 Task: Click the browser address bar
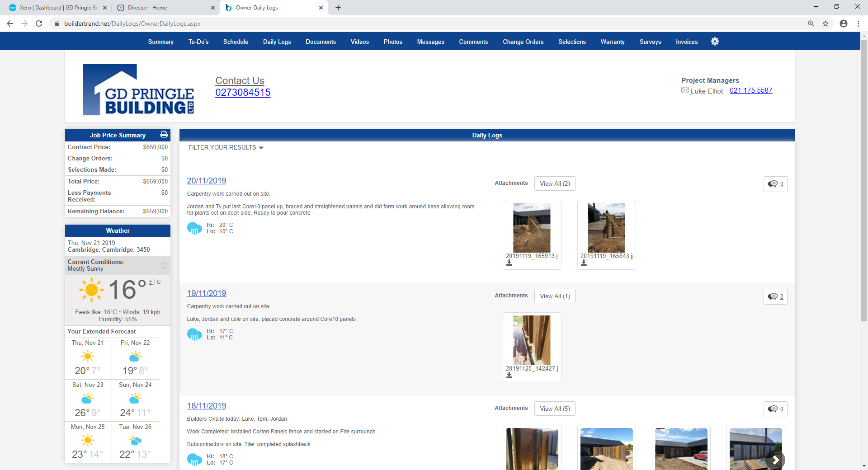[x=429, y=23]
